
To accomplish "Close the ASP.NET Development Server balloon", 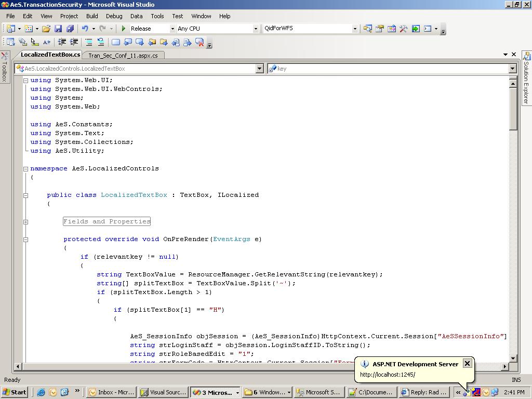I will pyautogui.click(x=467, y=363).
